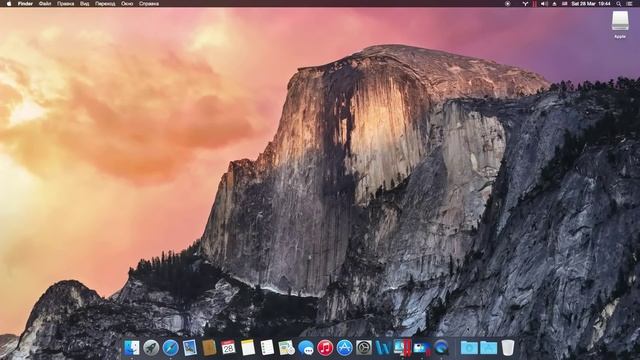Open the Вид menu

pyautogui.click(x=84, y=4)
